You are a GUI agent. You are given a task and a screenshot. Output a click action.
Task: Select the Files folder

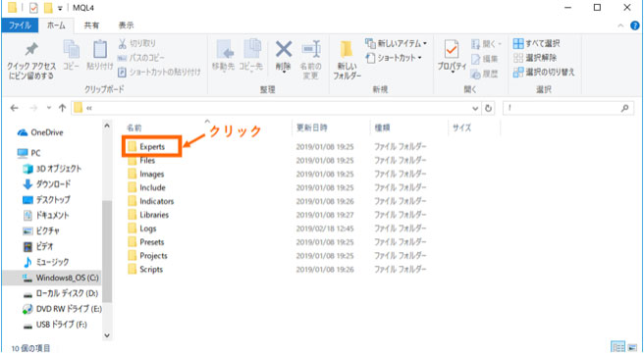(x=141, y=161)
